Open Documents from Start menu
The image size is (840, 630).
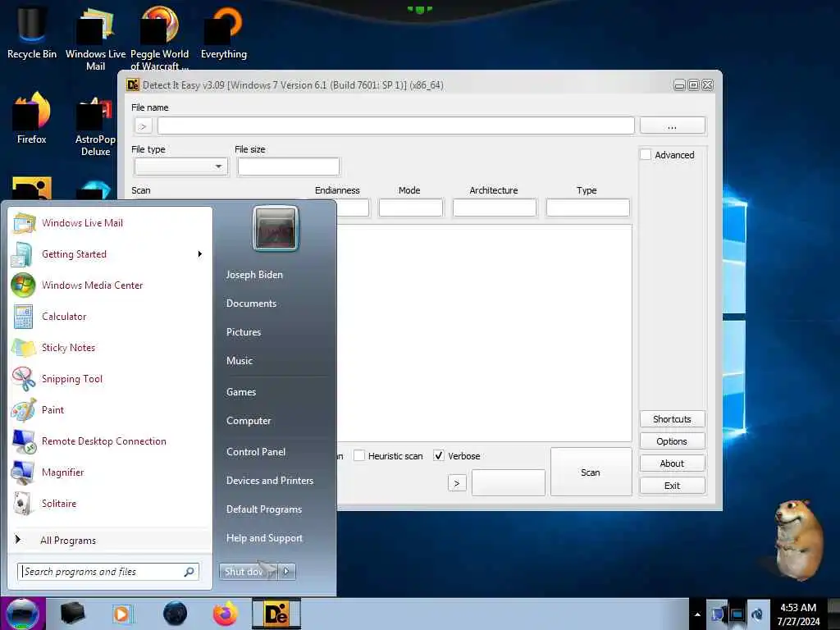251,304
